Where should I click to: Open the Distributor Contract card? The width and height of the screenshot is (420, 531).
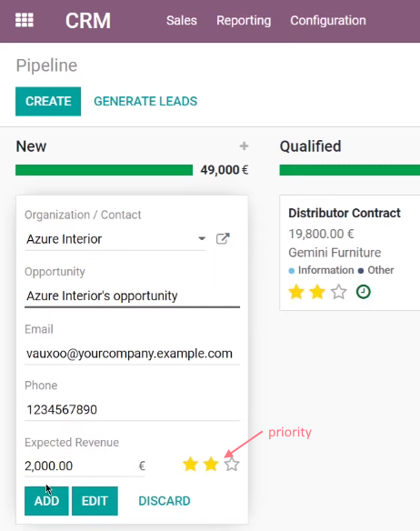(x=350, y=253)
